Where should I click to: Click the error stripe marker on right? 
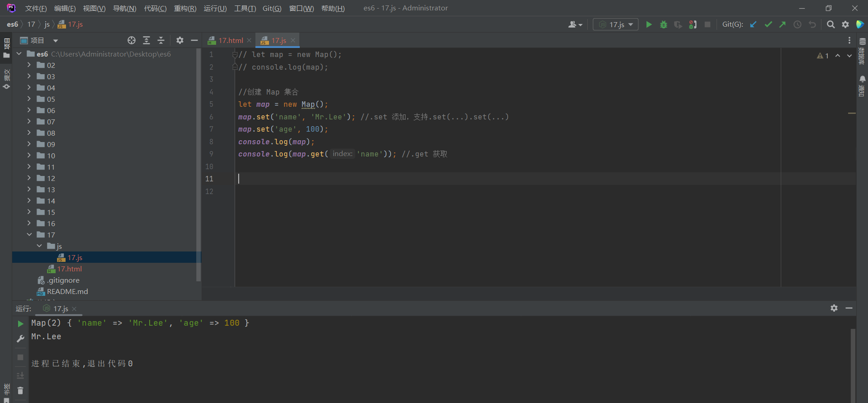852,113
